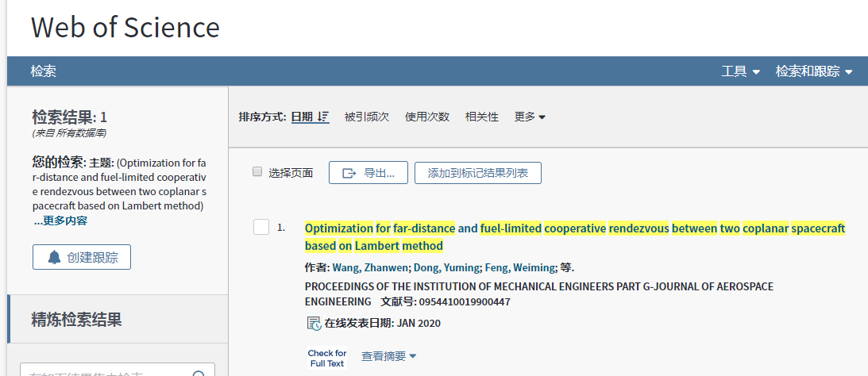
Task: Open the 检索和跟踪 dropdown menu
Action: tap(813, 71)
